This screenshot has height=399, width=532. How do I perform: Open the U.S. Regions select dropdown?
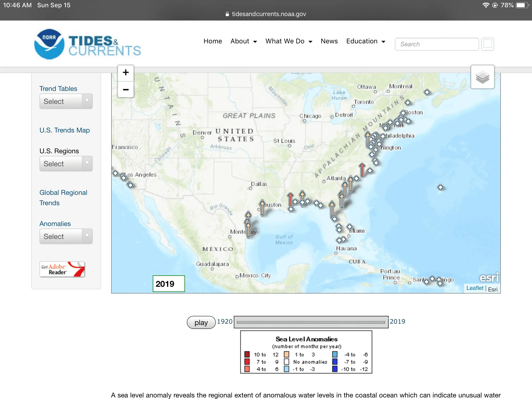pos(66,164)
